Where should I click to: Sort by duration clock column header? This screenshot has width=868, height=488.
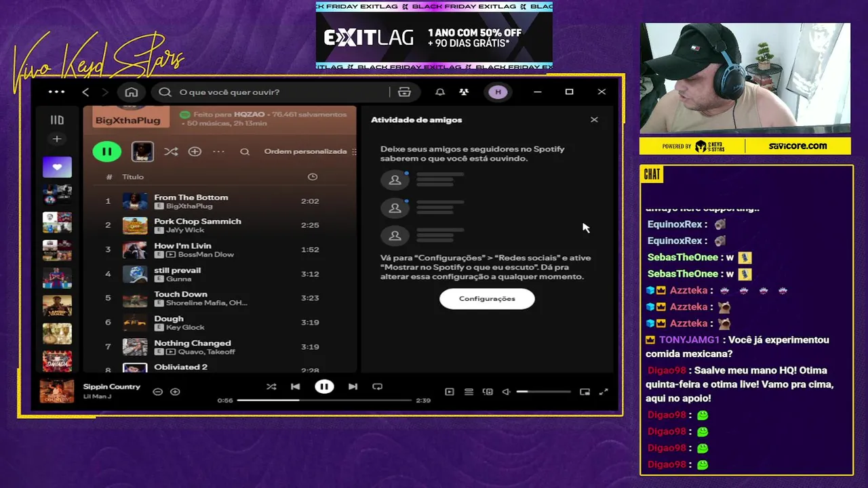(313, 177)
